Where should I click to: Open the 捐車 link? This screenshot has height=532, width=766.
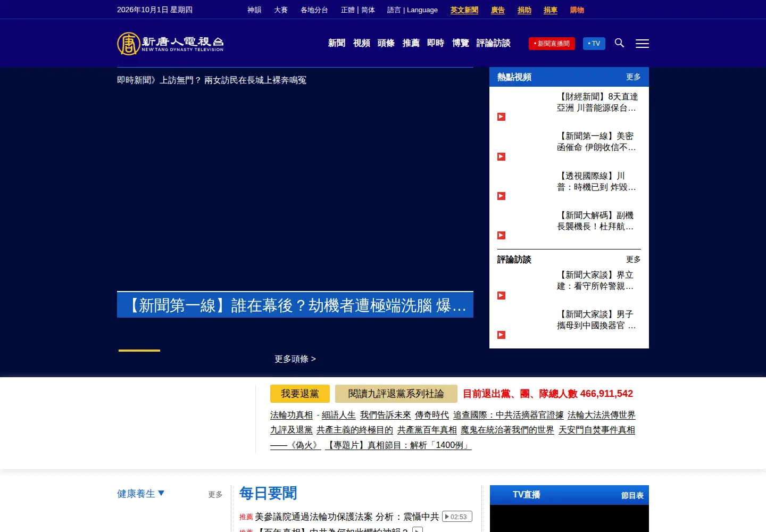click(x=551, y=10)
